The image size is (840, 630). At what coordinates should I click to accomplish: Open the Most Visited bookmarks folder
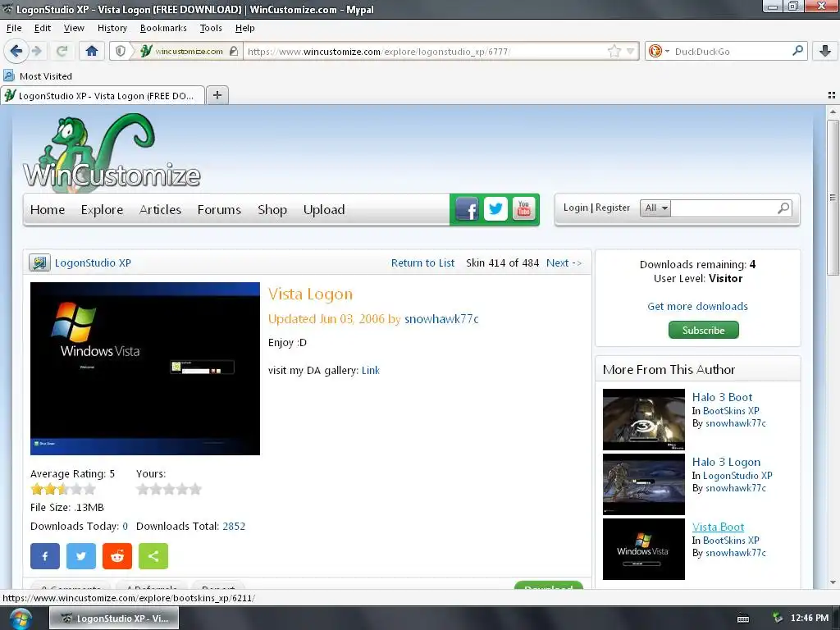(38, 76)
